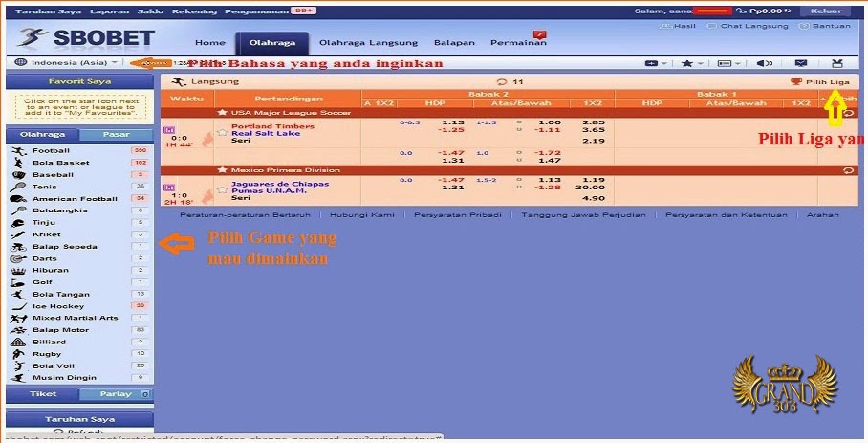This screenshot has width=868, height=443.
Task: Favorite the Jaguares de Chiapas match star
Action: (222, 190)
